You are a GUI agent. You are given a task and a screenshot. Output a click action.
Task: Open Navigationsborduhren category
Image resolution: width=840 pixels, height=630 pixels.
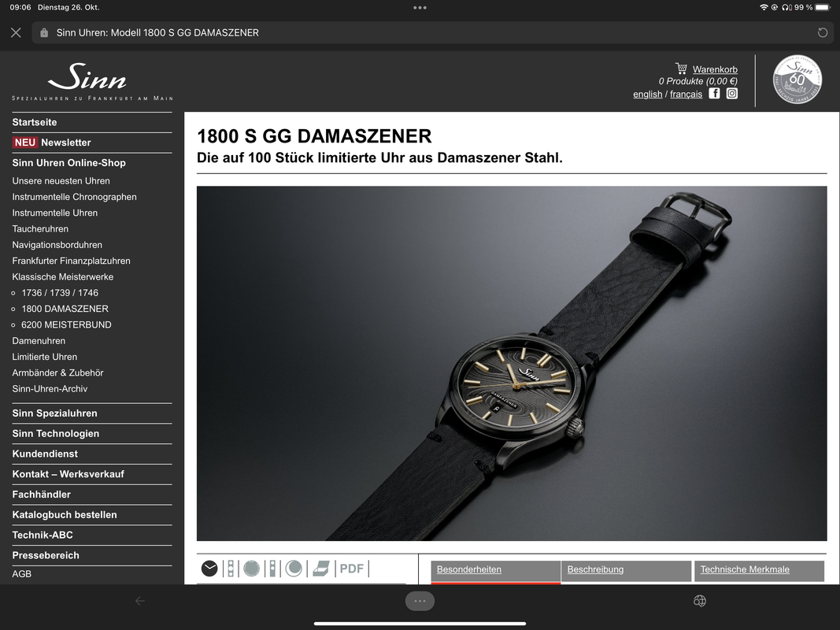(x=57, y=245)
